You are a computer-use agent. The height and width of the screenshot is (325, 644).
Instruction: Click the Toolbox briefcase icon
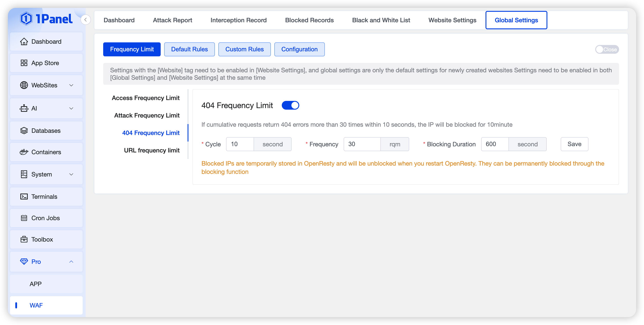pos(24,239)
